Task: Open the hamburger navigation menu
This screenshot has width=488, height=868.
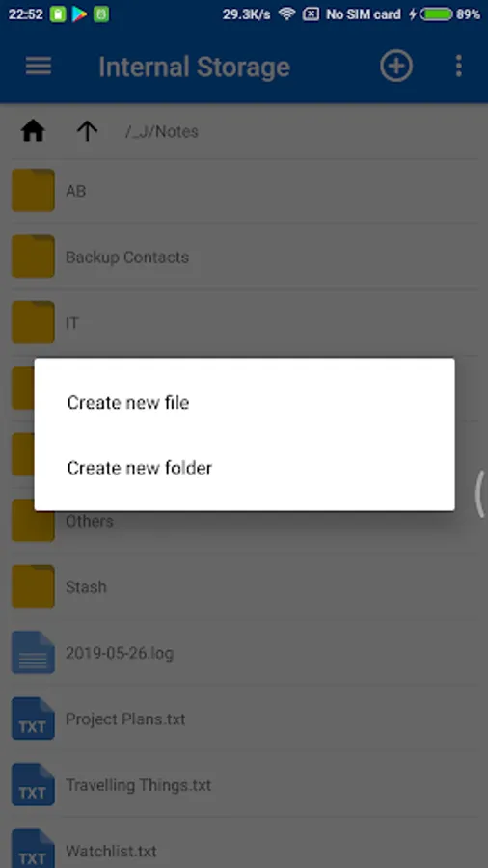Action: pos(39,67)
